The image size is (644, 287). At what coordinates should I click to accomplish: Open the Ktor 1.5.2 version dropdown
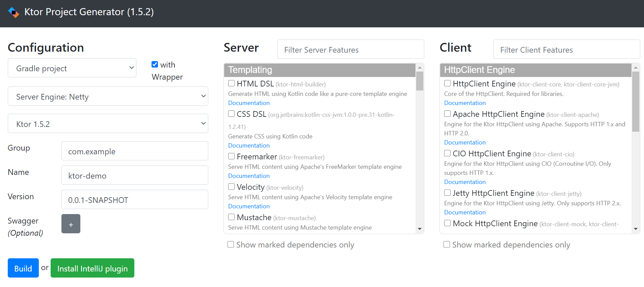[x=108, y=124]
